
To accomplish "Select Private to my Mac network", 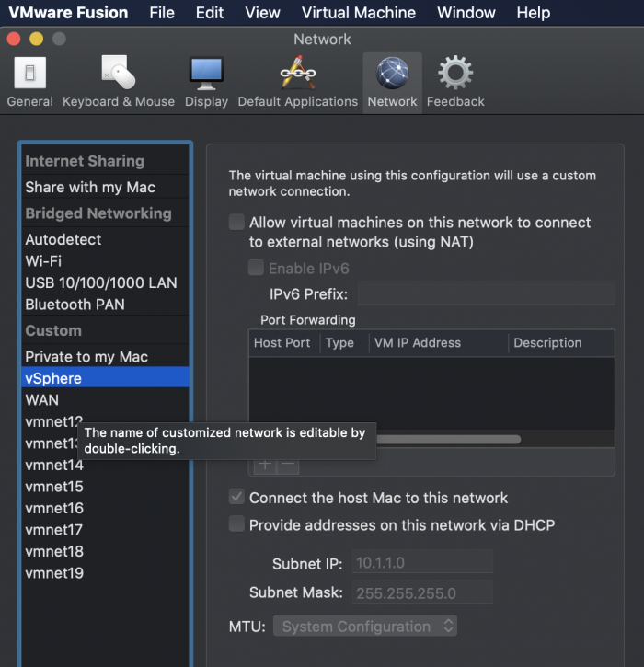I will point(105,357).
